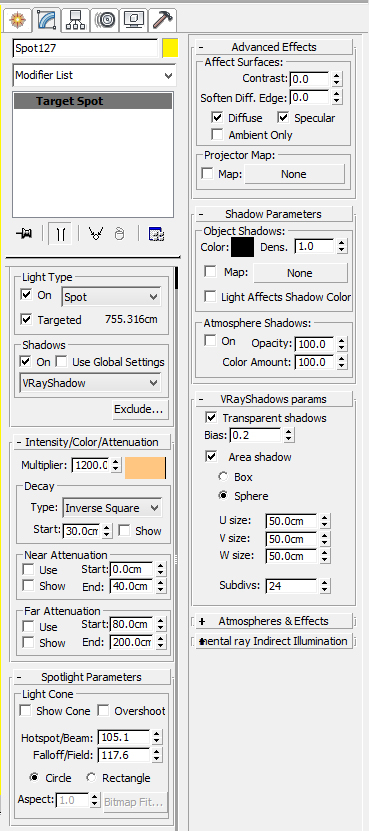The height and width of the screenshot is (831, 369).
Task: Open the VRayShadow type dropdown
Action: pyautogui.click(x=90, y=383)
